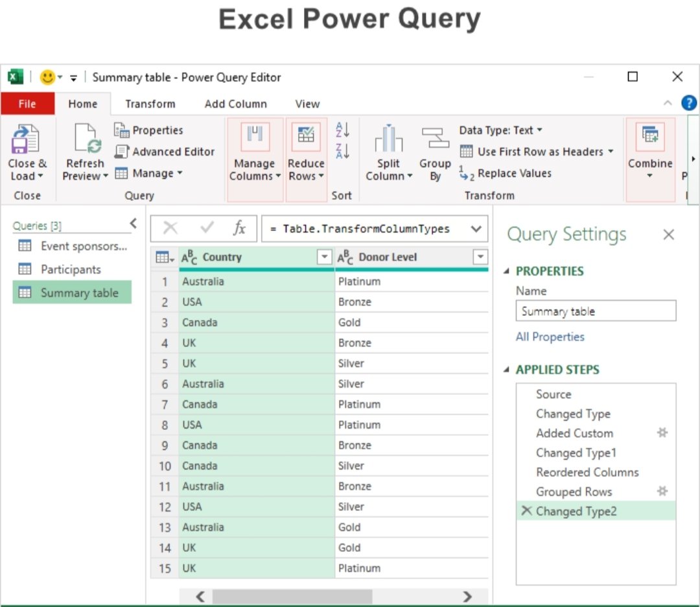
Task: Click the Close & Load icon
Action: click(25, 139)
